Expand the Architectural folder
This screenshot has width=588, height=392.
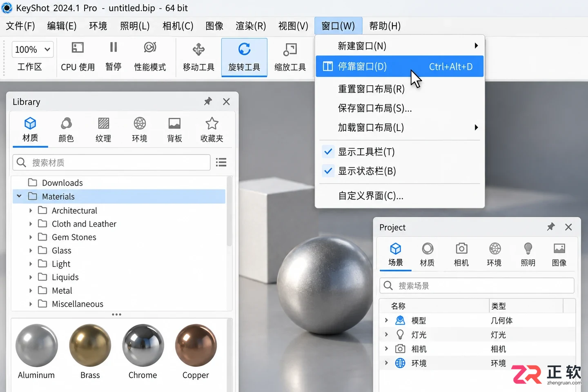(31, 211)
